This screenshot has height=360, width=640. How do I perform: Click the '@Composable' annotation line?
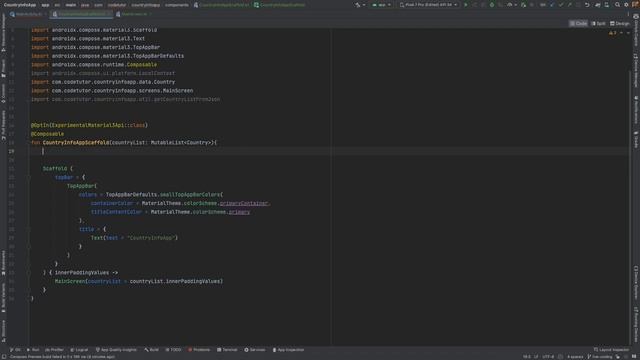pos(47,134)
